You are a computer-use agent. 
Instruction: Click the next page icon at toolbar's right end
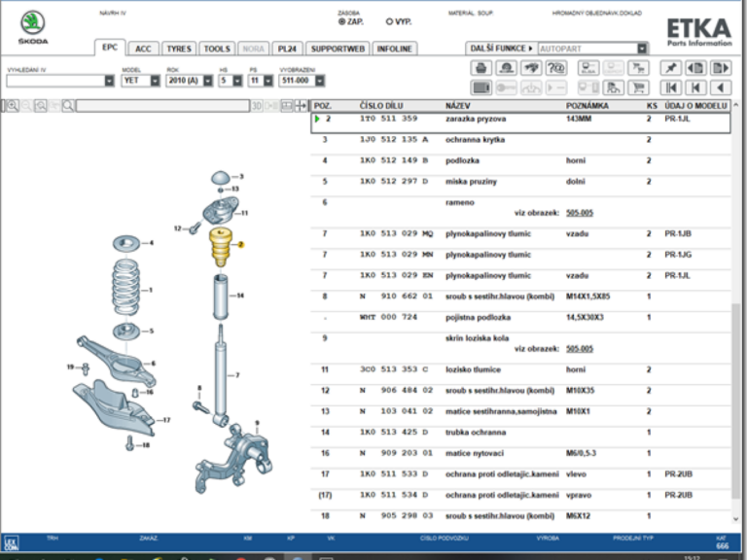point(721,68)
